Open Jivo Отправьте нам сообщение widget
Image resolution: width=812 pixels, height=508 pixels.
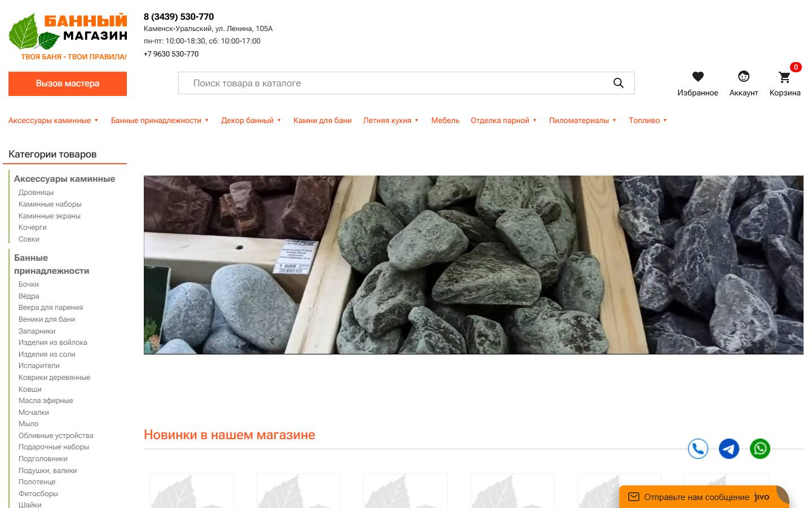[x=704, y=497]
